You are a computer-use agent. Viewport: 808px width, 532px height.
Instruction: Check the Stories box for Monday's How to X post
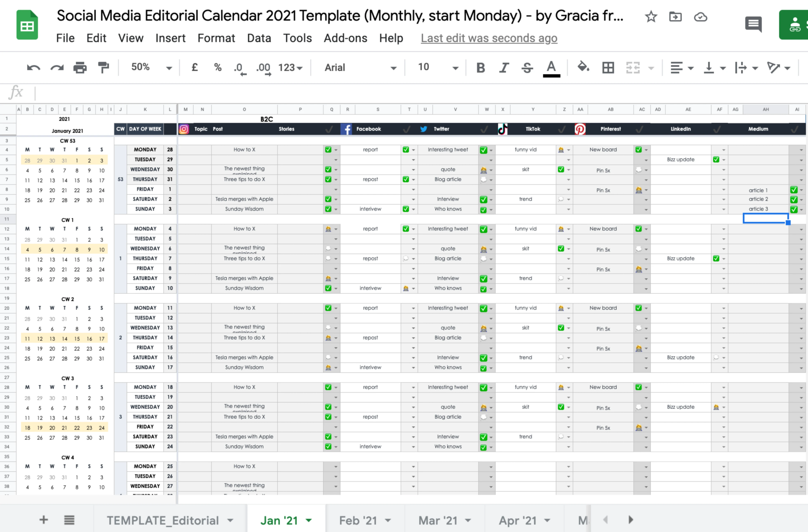(328, 149)
